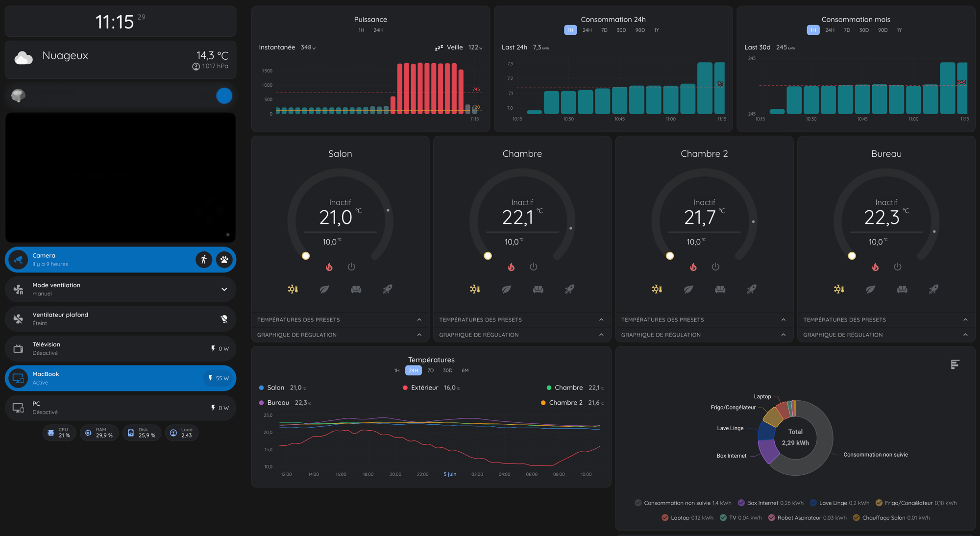Click the Chambre 2 heat flame icon
The image size is (980, 536).
(x=693, y=267)
